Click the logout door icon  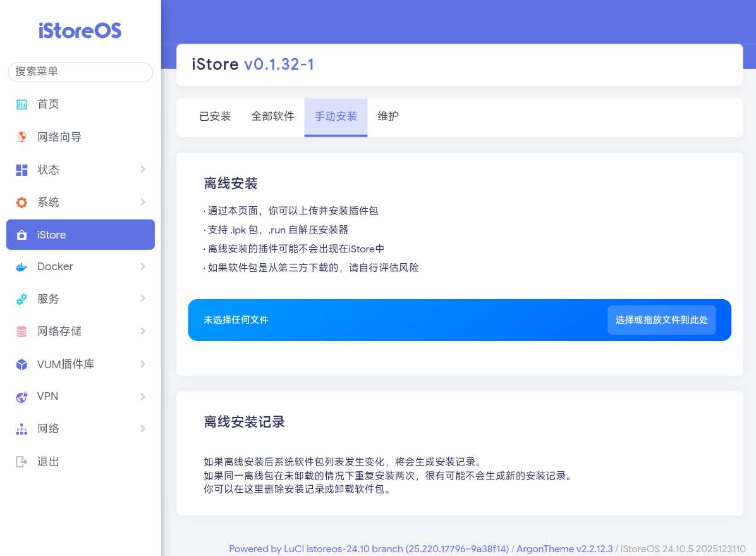(x=21, y=462)
